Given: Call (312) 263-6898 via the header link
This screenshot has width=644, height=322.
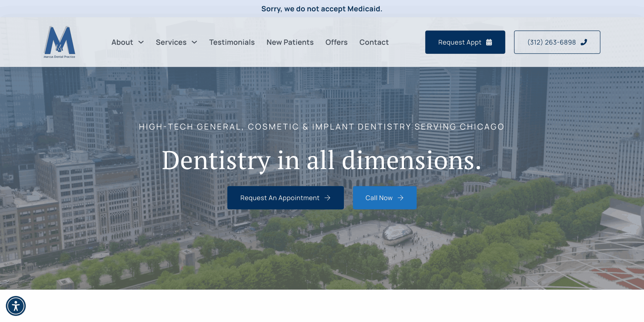Looking at the screenshot, I should [x=557, y=42].
